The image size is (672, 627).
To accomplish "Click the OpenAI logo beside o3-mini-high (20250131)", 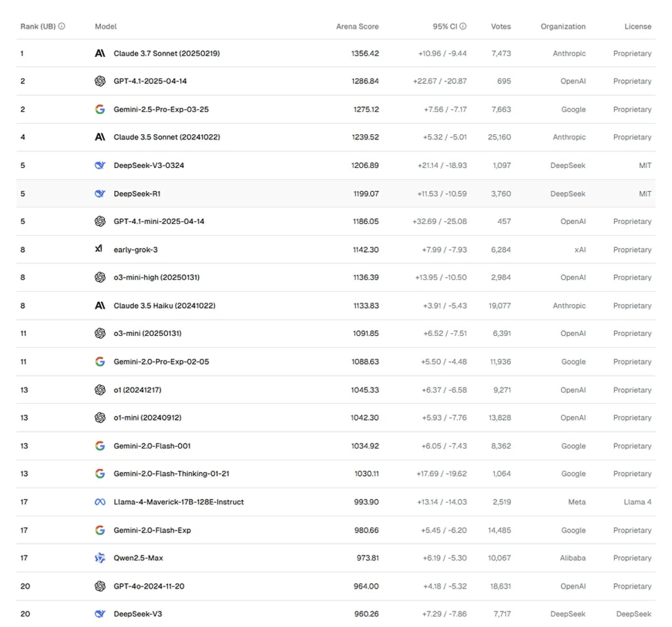I will pos(100,277).
